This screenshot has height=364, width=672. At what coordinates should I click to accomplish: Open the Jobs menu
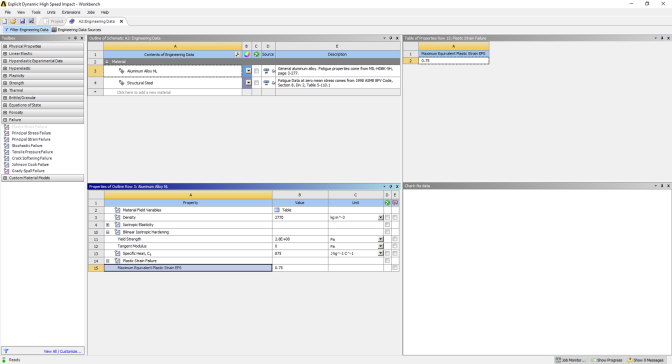[91, 12]
